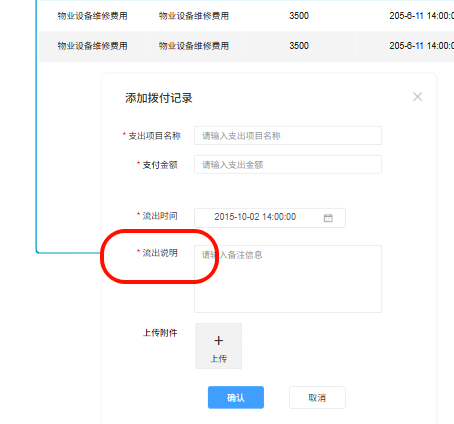The width and height of the screenshot is (454, 424).
Task: Click the 上传 attachment box label
Action: [219, 359]
